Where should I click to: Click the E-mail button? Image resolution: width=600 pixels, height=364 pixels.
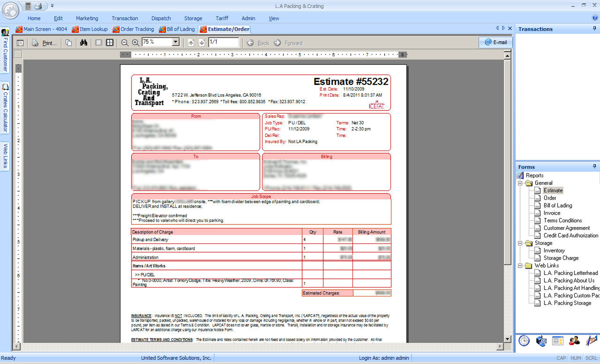[x=495, y=42]
